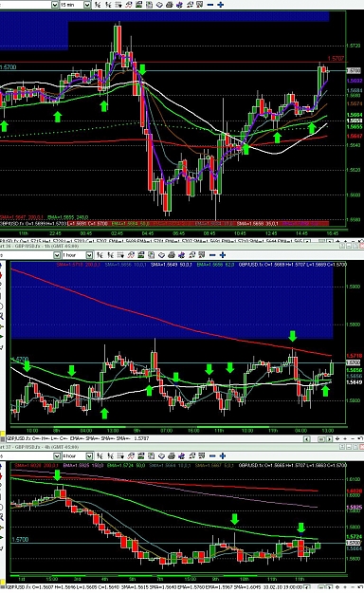Open the 4 hour timeframe dropdown arrow

point(89,455)
